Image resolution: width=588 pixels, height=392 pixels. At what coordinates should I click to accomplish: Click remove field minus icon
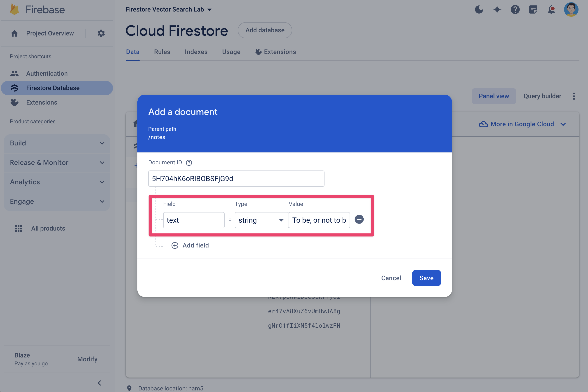[359, 220]
